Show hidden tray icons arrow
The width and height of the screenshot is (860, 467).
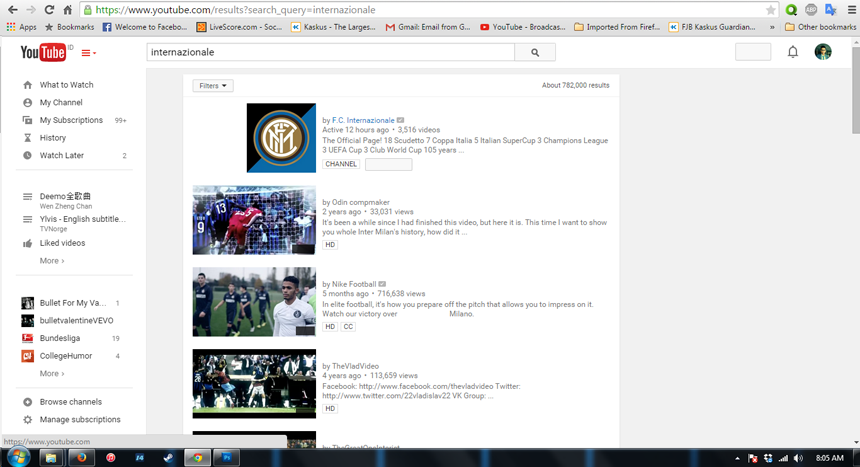point(737,458)
